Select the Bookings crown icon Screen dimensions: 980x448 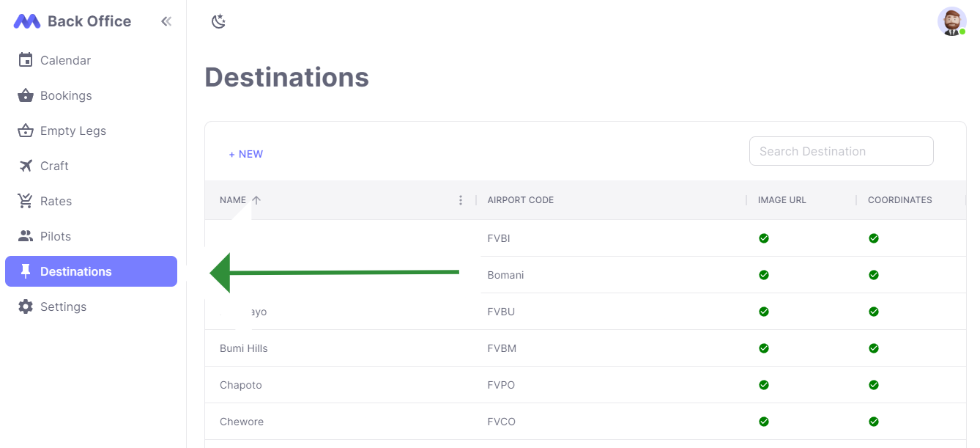pyautogui.click(x=25, y=95)
